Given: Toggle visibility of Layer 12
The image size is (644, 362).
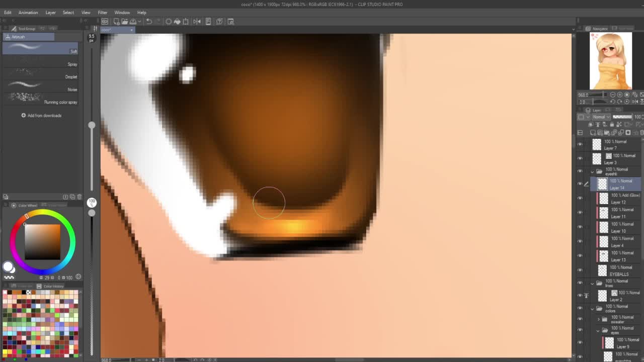Looking at the screenshot, I should coord(580,199).
